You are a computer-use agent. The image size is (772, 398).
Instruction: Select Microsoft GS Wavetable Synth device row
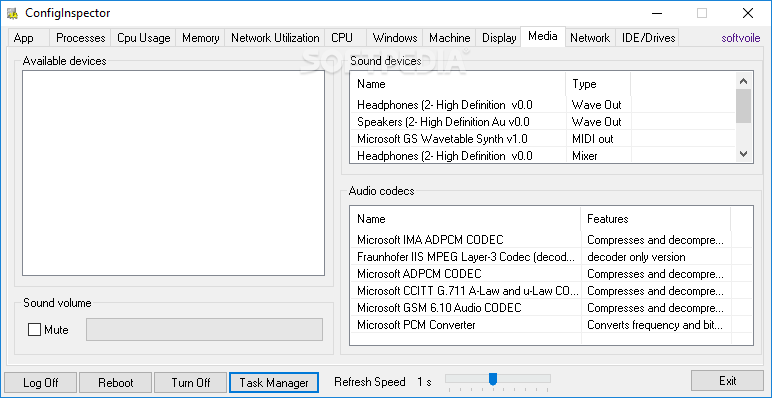pos(543,139)
